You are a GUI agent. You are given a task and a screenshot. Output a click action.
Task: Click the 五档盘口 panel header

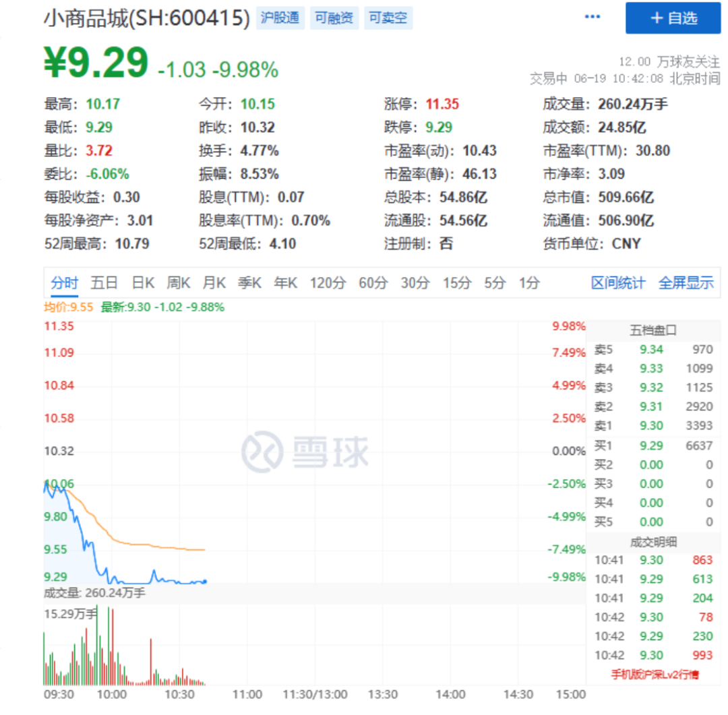tap(653, 330)
